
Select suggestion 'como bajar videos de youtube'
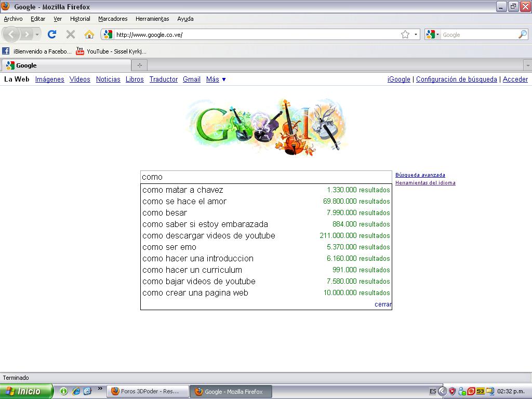coord(266,281)
